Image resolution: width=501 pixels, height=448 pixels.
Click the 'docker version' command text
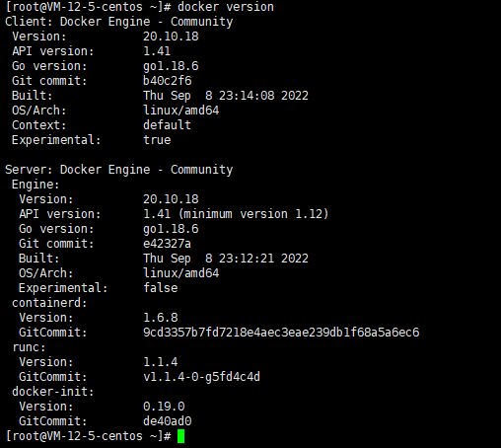226,7
